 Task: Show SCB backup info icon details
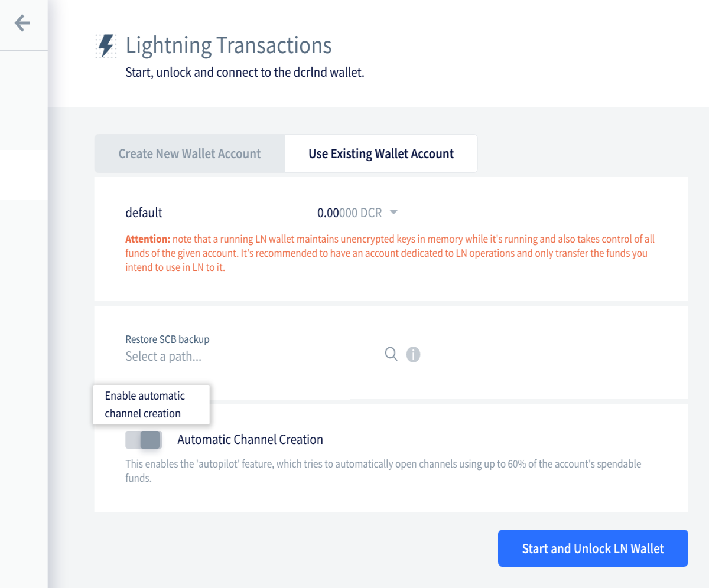414,355
